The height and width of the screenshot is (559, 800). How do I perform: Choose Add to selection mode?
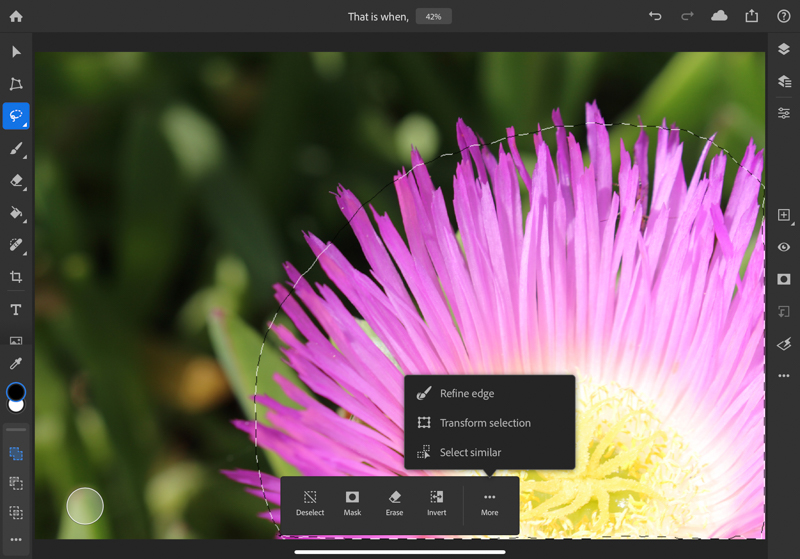[x=16, y=453]
